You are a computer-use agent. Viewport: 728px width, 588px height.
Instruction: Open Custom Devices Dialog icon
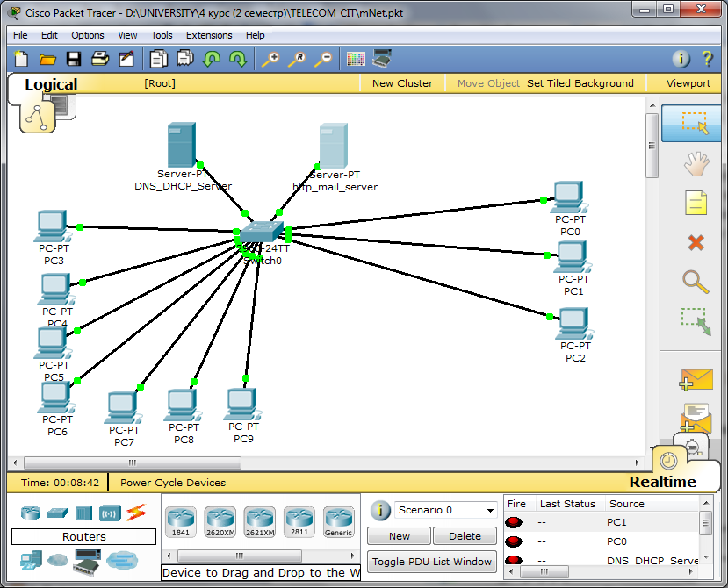382,59
